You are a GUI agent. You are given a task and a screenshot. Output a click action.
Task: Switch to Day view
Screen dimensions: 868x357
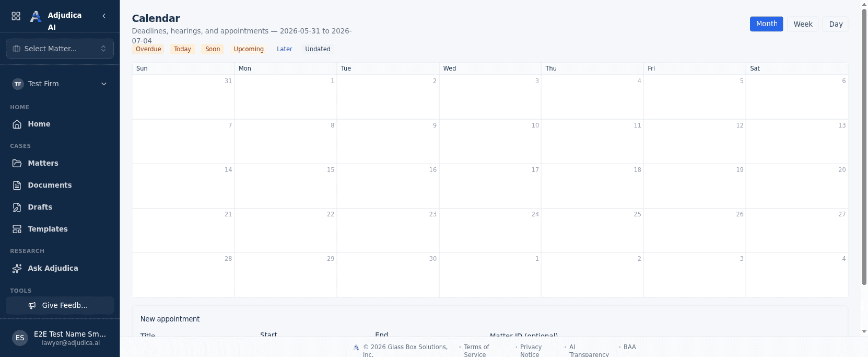coord(836,24)
